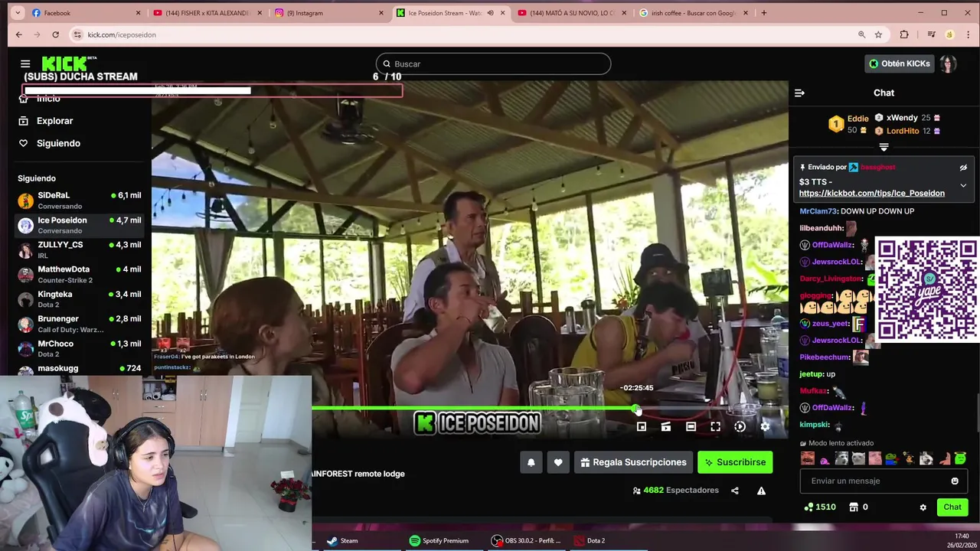Open SiDeRaL channel from following list
The height and width of the screenshot is (551, 980).
coord(80,201)
